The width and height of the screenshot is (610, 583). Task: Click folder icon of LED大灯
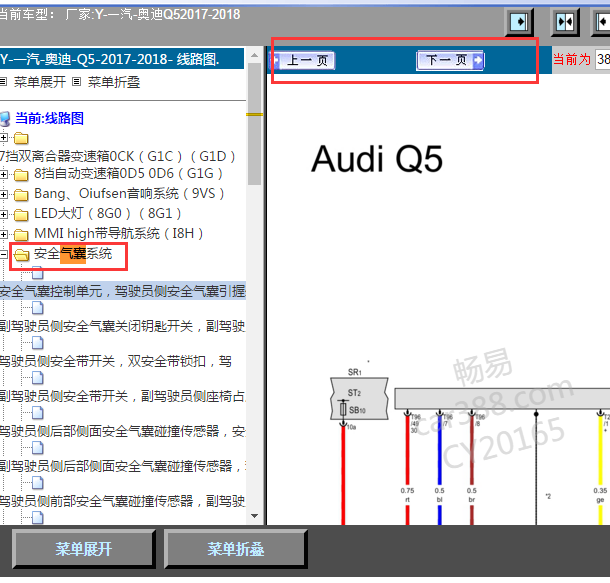pos(21,215)
